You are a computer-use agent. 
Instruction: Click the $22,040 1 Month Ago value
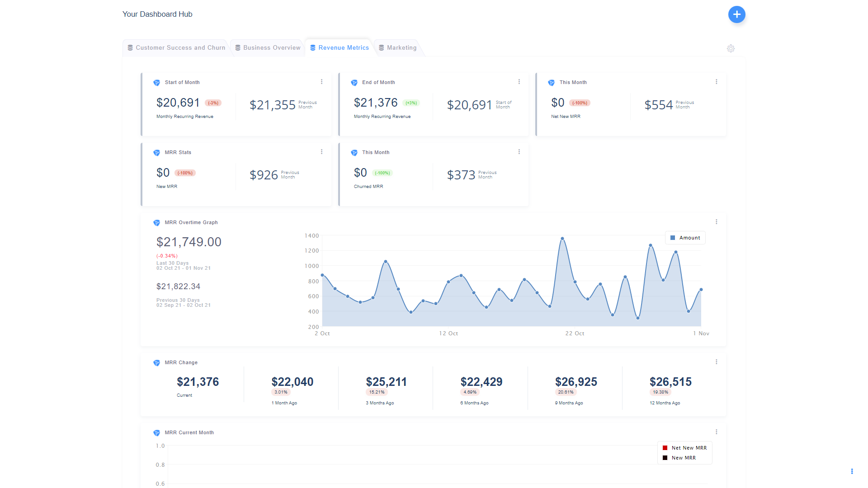[292, 382]
